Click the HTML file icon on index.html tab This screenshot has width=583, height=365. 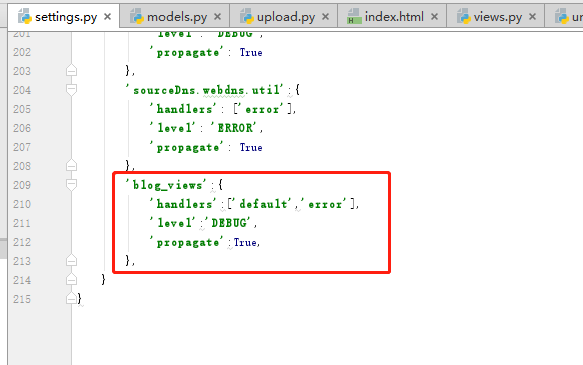coord(354,17)
